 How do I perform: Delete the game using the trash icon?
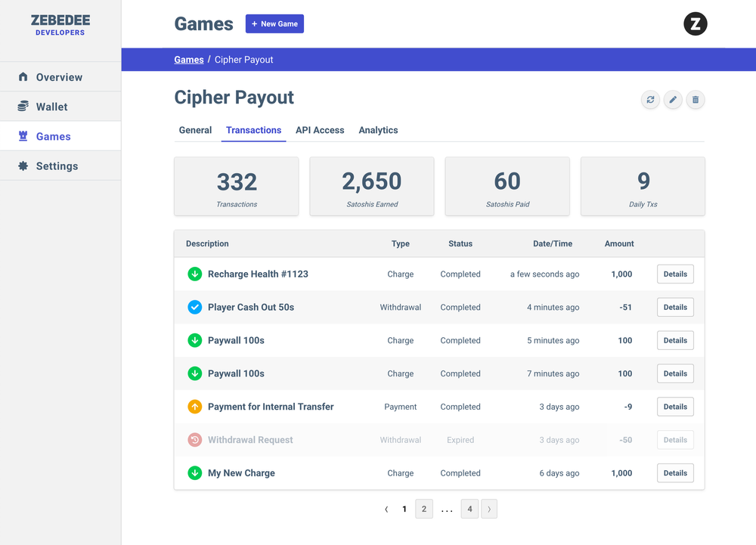(696, 99)
